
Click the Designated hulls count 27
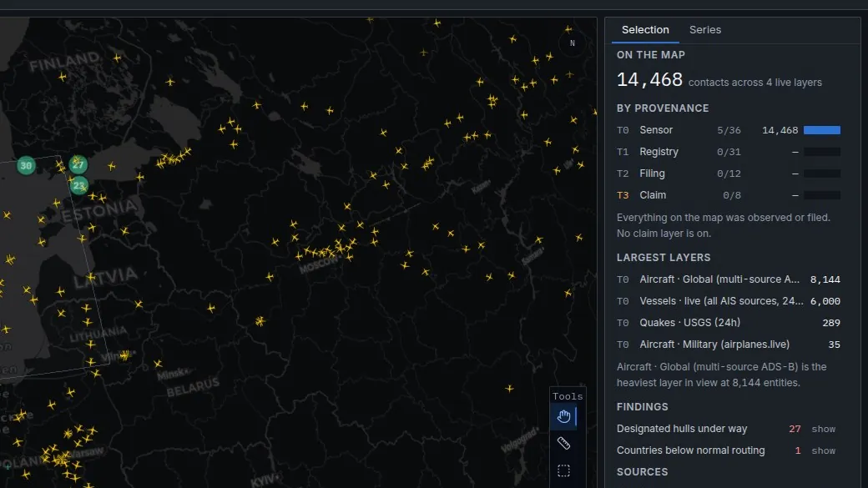pos(795,429)
